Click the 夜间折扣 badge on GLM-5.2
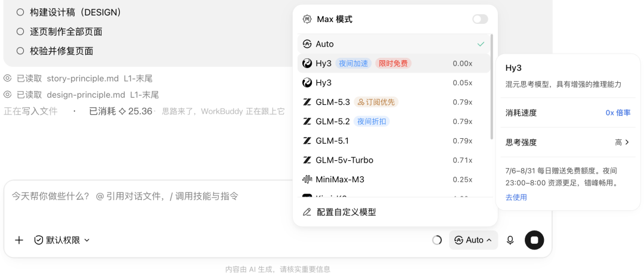The height and width of the screenshot is (280, 644). pyautogui.click(x=371, y=122)
